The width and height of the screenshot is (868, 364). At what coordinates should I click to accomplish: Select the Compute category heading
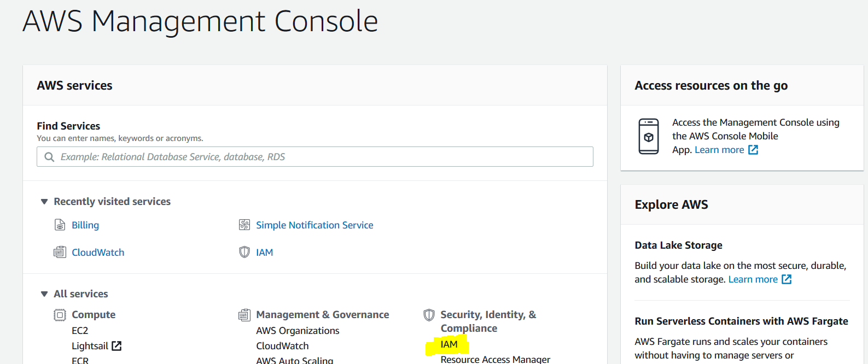point(94,315)
